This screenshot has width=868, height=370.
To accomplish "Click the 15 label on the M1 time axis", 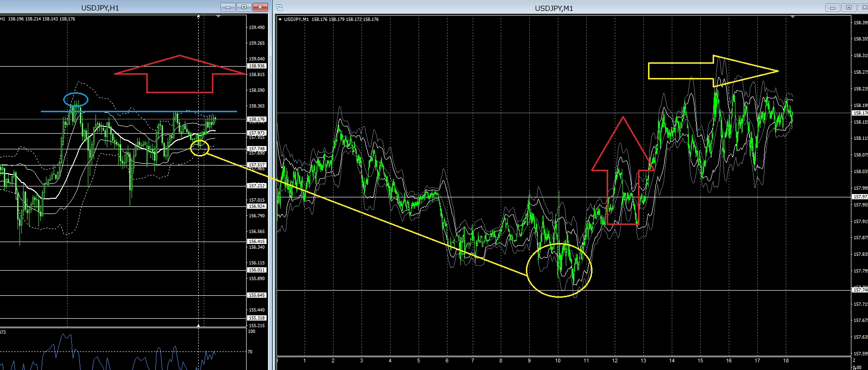I will (700, 361).
